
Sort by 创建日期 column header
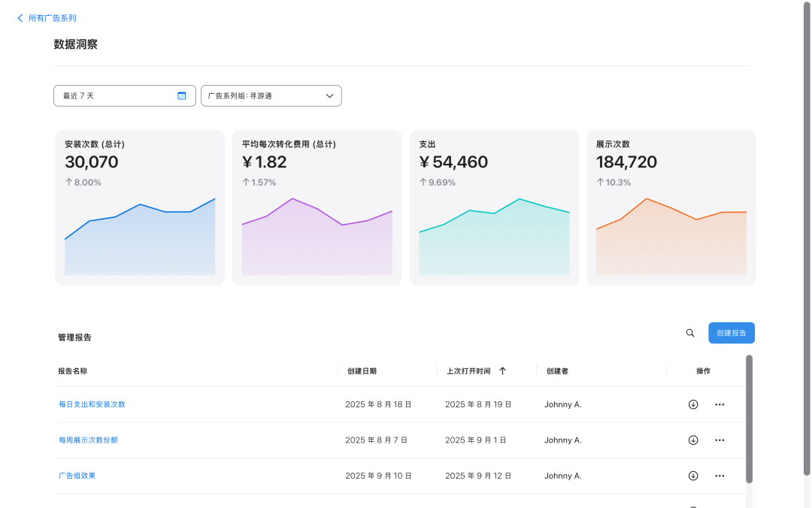pyautogui.click(x=362, y=371)
